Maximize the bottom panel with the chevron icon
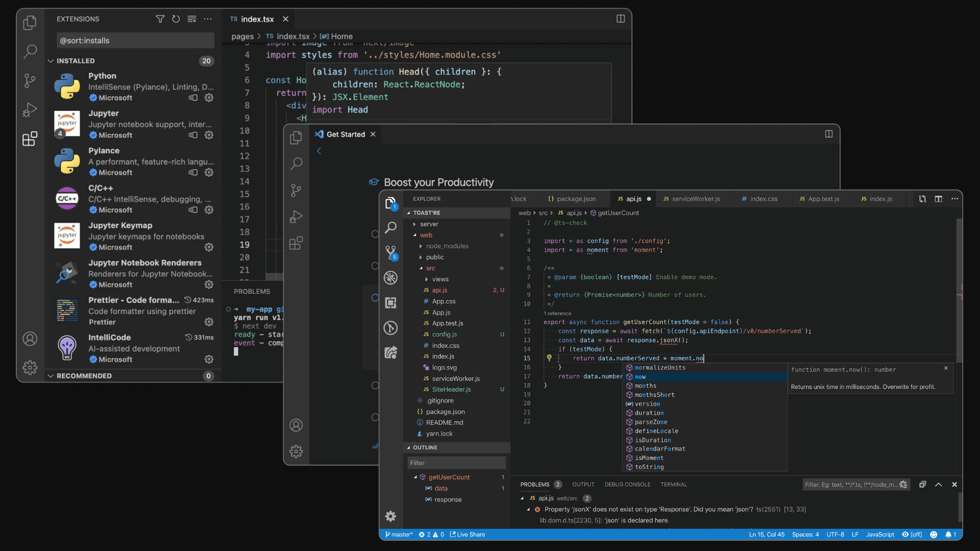 click(x=938, y=484)
